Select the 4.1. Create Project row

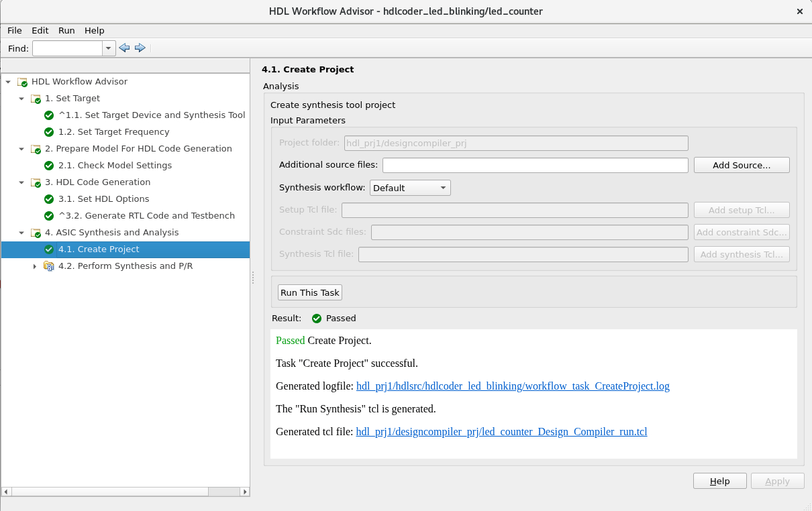click(125, 249)
